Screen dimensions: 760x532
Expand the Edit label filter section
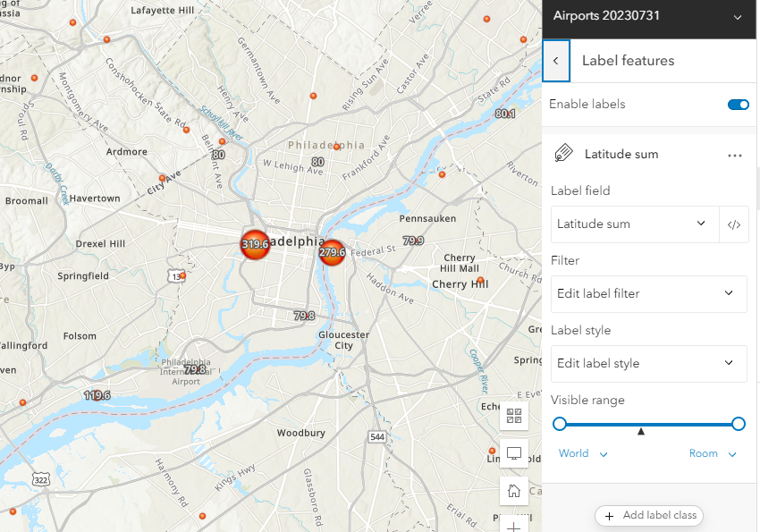[x=649, y=293]
